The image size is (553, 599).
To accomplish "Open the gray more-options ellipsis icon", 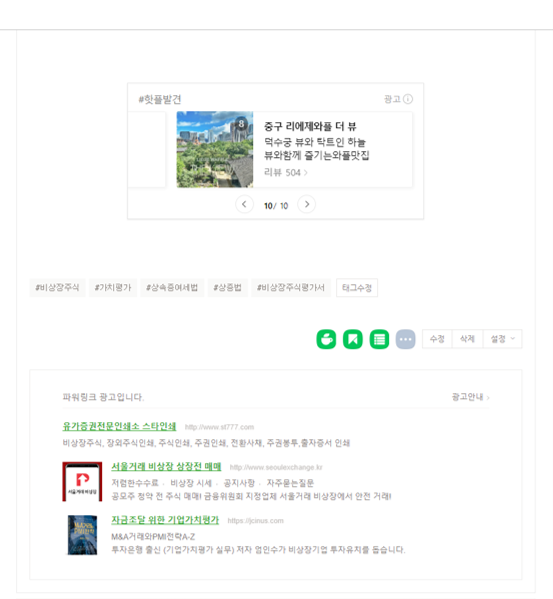I will click(x=406, y=339).
